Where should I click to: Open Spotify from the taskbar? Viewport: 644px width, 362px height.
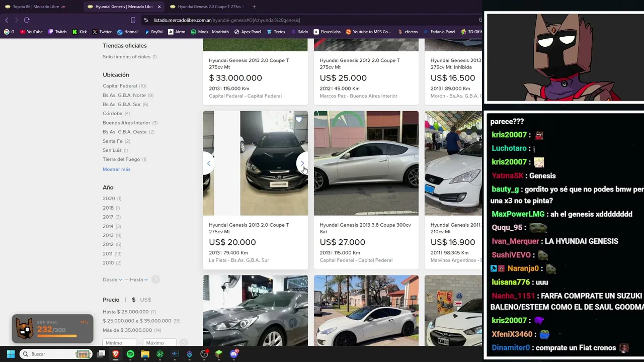point(130,354)
